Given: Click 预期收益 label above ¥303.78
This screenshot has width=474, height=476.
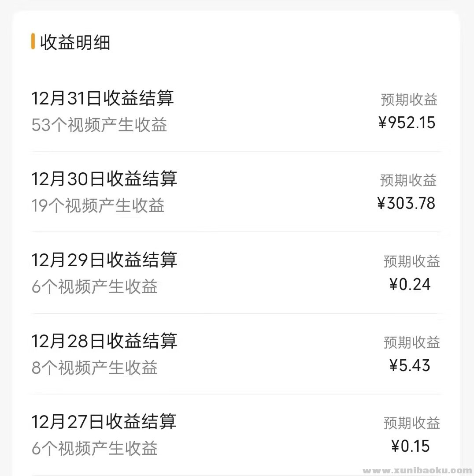Looking at the screenshot, I should click(408, 180).
